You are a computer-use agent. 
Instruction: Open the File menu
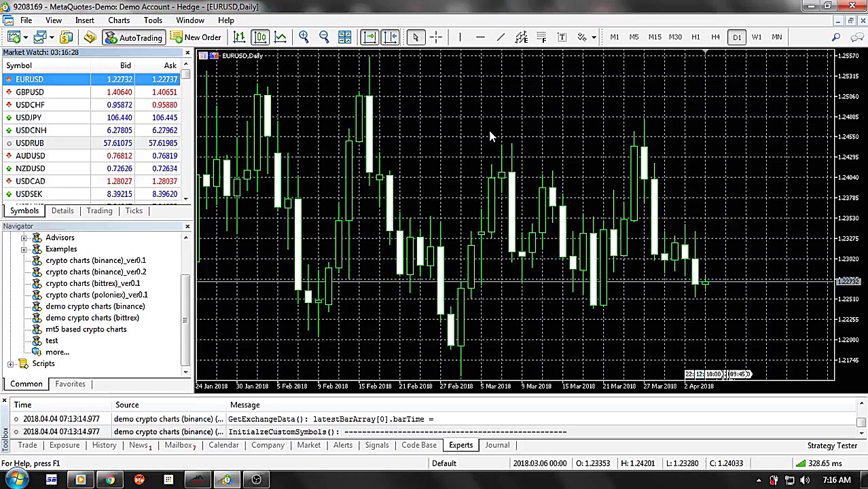[26, 20]
